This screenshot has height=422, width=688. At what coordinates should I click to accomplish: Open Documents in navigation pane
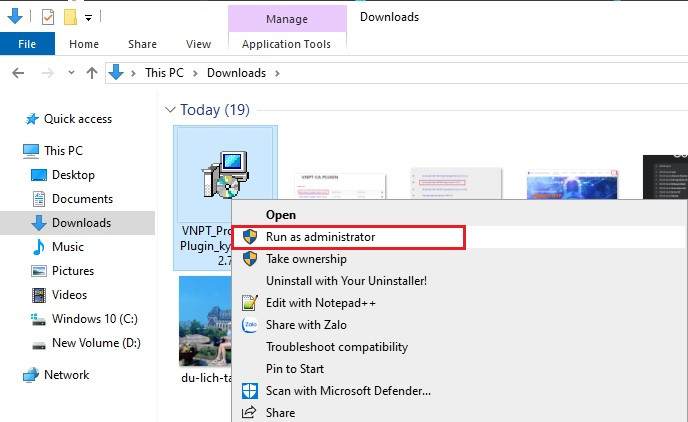82,199
